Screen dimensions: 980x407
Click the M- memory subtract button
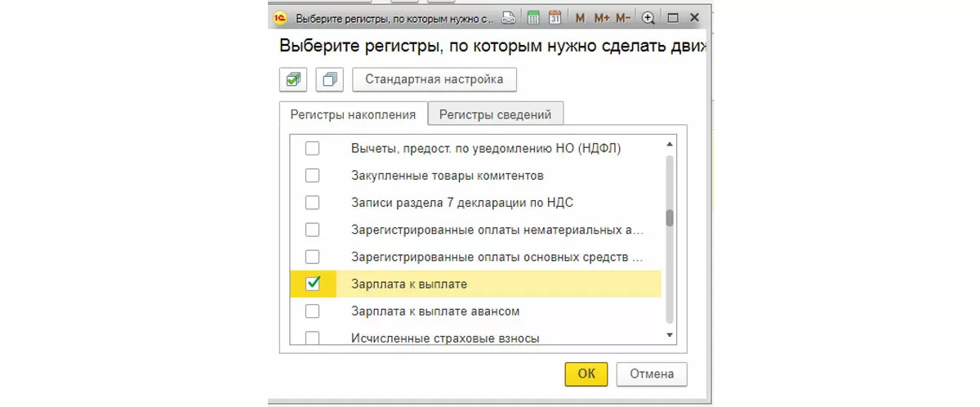pos(623,17)
